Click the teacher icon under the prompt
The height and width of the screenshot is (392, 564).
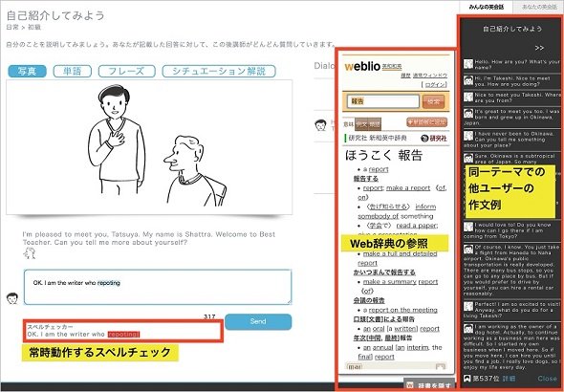click(x=30, y=253)
